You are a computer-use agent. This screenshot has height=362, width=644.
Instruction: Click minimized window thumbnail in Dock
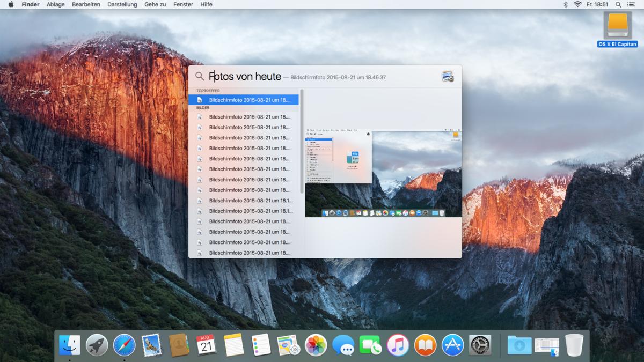coord(547,346)
